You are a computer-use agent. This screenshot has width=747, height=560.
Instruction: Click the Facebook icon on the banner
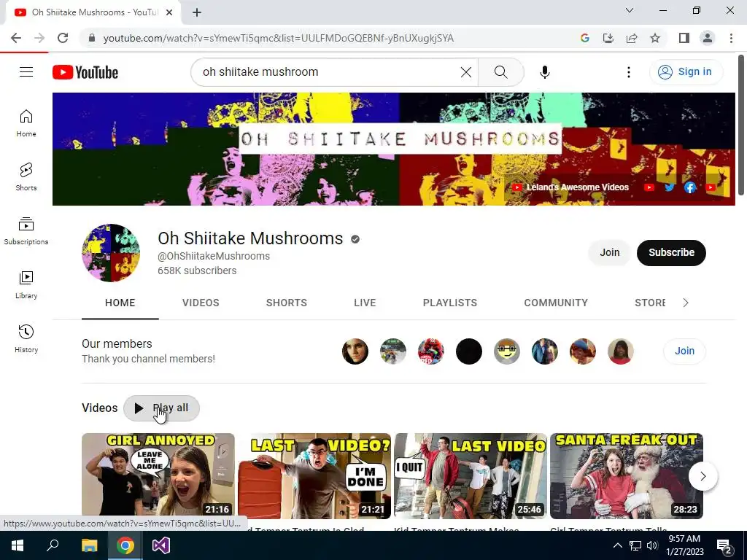(x=690, y=187)
